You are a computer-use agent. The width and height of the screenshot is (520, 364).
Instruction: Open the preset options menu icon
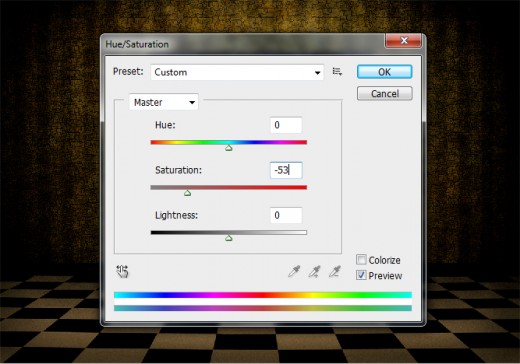tap(337, 71)
